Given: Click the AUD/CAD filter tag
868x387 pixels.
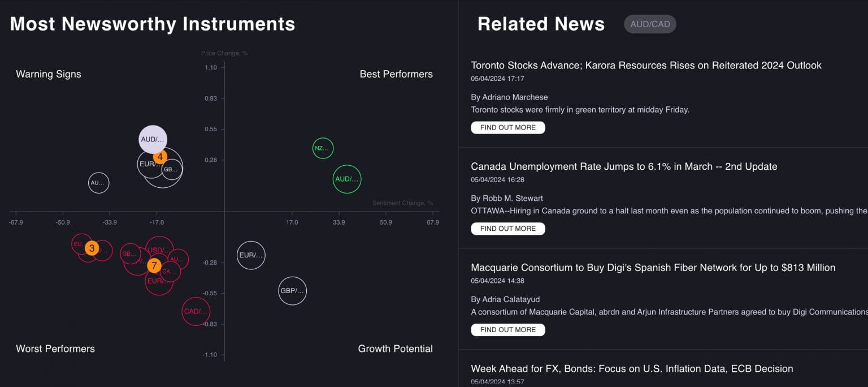Looking at the screenshot, I should point(650,24).
